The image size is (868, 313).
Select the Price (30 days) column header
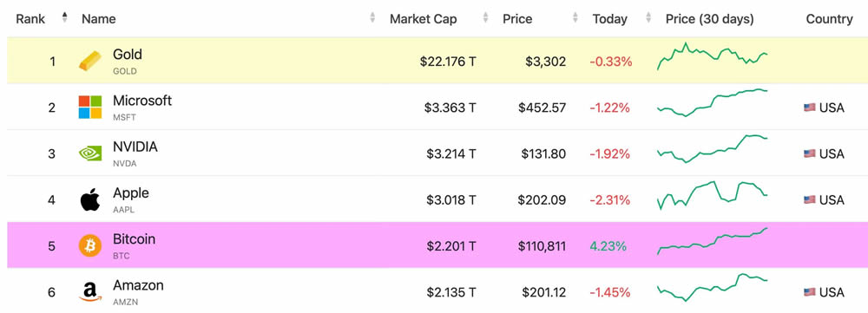click(710, 19)
